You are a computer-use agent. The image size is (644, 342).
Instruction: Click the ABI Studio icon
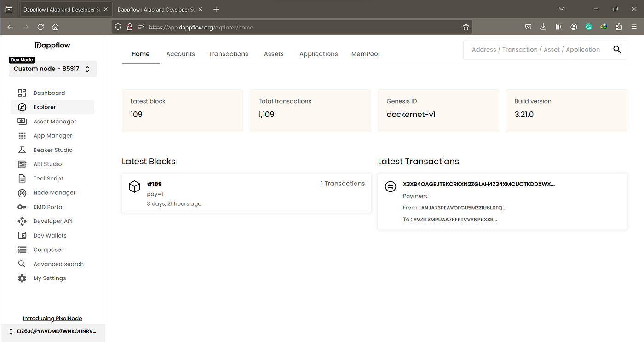pos(22,164)
